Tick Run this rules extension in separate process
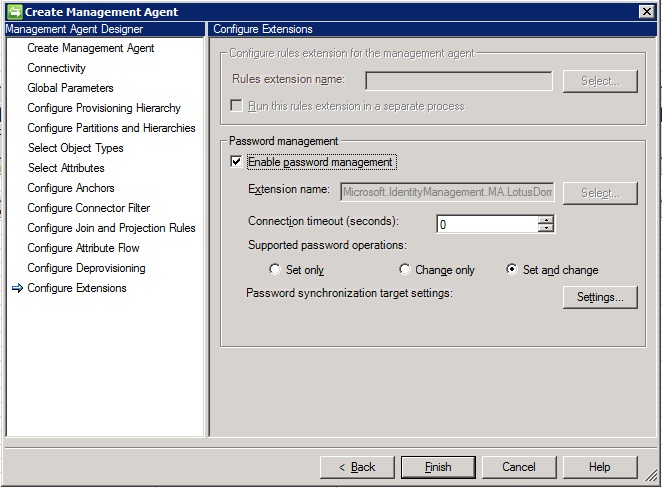 coord(236,106)
